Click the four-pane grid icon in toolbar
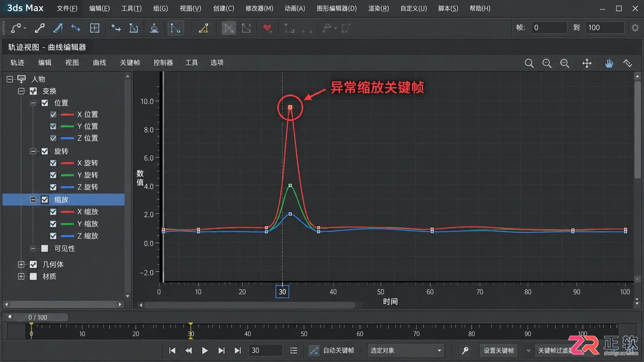 point(95,28)
